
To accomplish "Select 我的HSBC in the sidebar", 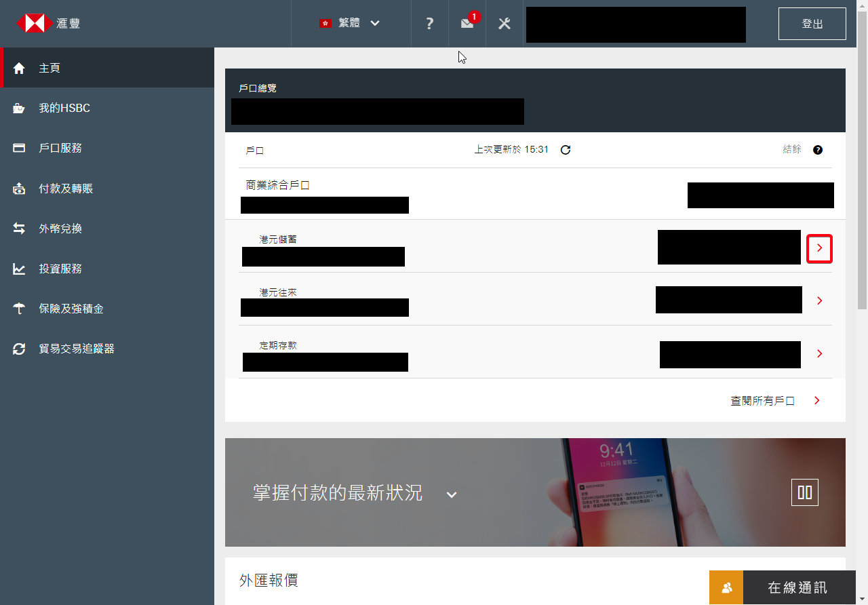I will (64, 109).
